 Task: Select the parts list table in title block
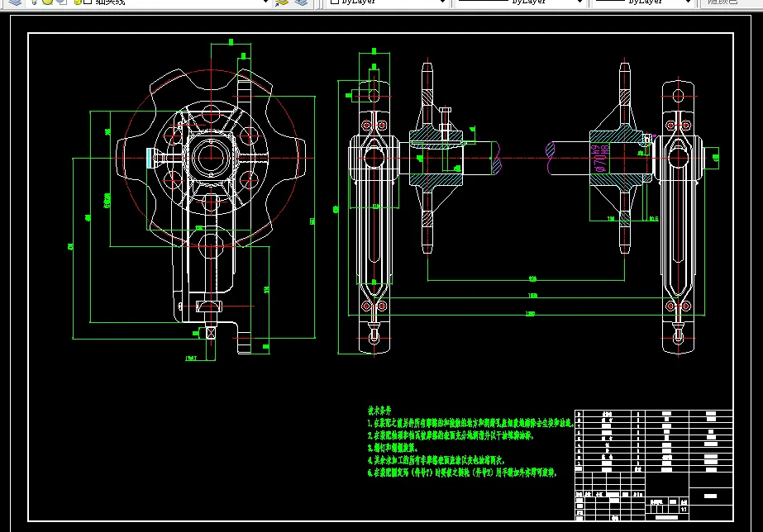[x=654, y=441]
